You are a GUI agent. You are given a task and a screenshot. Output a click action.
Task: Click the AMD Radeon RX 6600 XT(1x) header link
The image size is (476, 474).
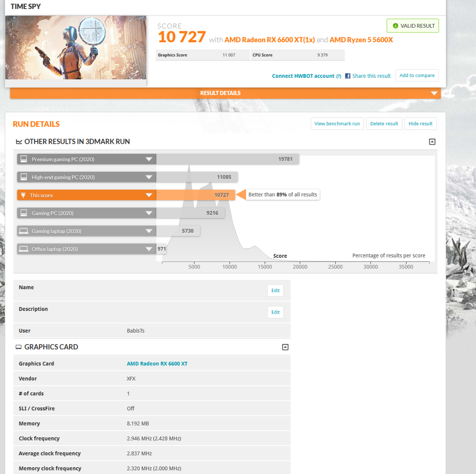270,40
